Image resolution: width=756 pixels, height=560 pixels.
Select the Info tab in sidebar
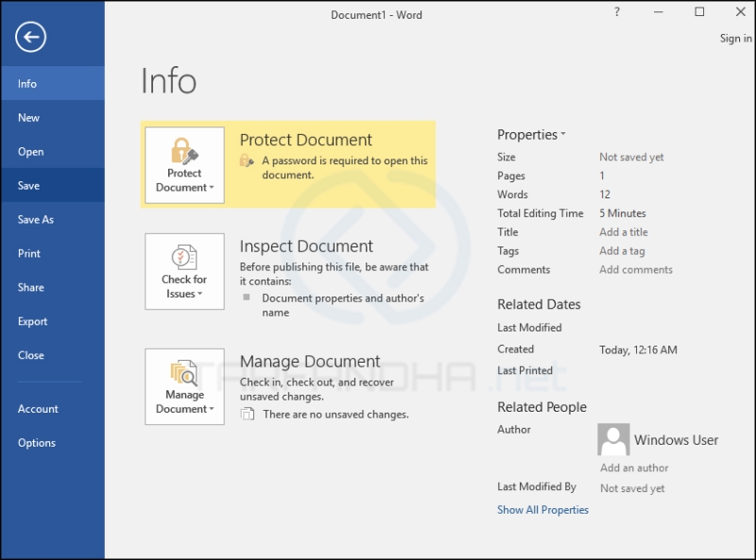(x=53, y=83)
